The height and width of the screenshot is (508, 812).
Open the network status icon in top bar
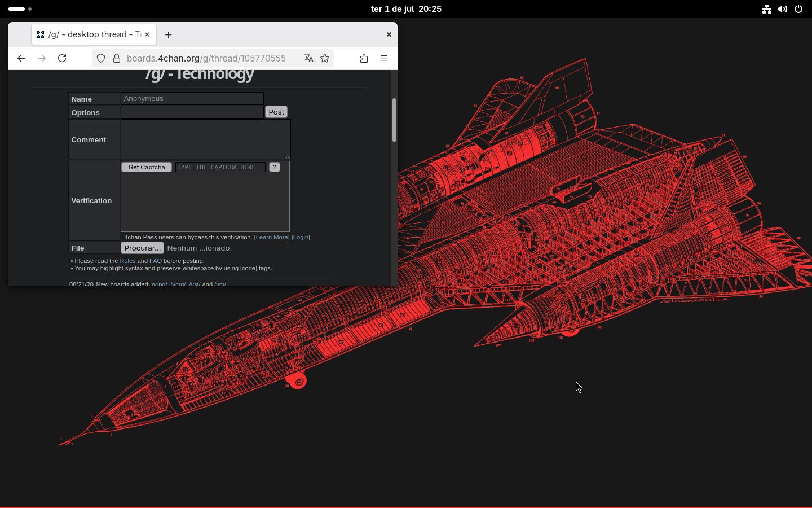point(767,9)
